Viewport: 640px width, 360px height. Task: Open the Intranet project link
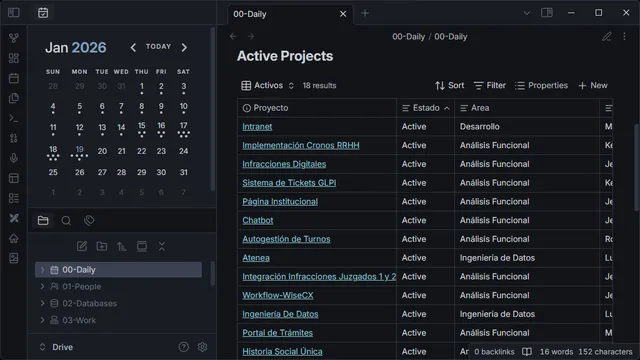(257, 127)
